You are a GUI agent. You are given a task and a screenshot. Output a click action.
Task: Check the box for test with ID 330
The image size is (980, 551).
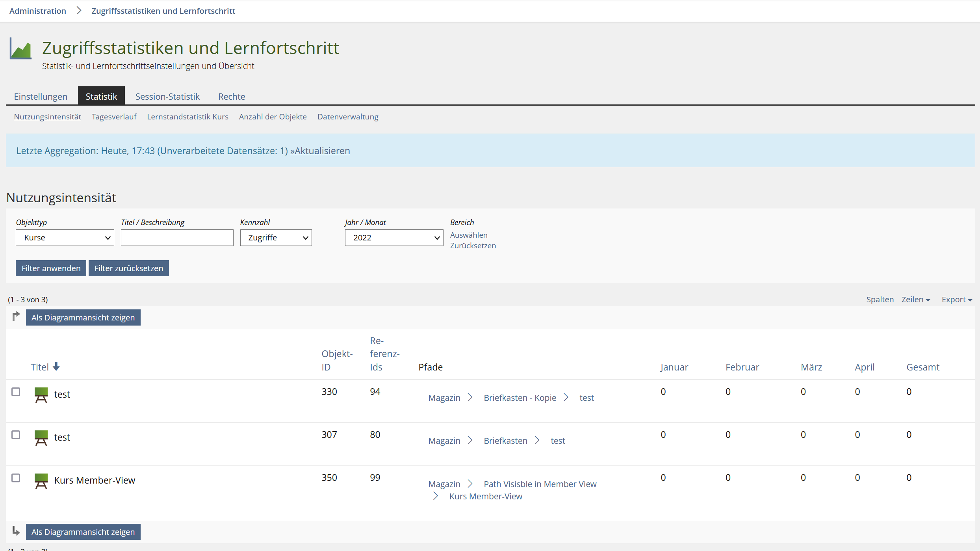tap(16, 392)
